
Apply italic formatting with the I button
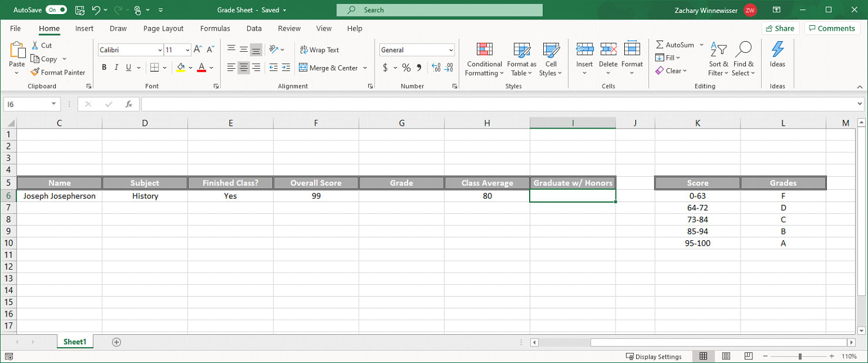[x=116, y=68]
